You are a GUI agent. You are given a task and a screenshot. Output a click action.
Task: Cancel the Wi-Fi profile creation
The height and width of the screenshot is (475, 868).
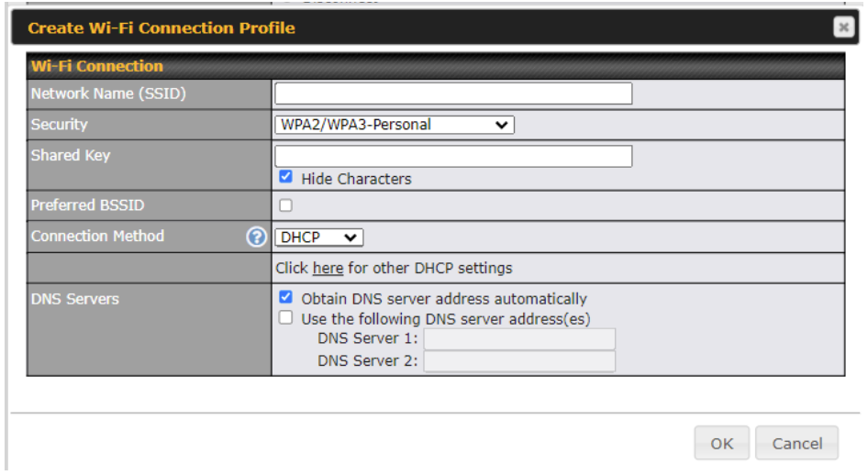pos(796,444)
